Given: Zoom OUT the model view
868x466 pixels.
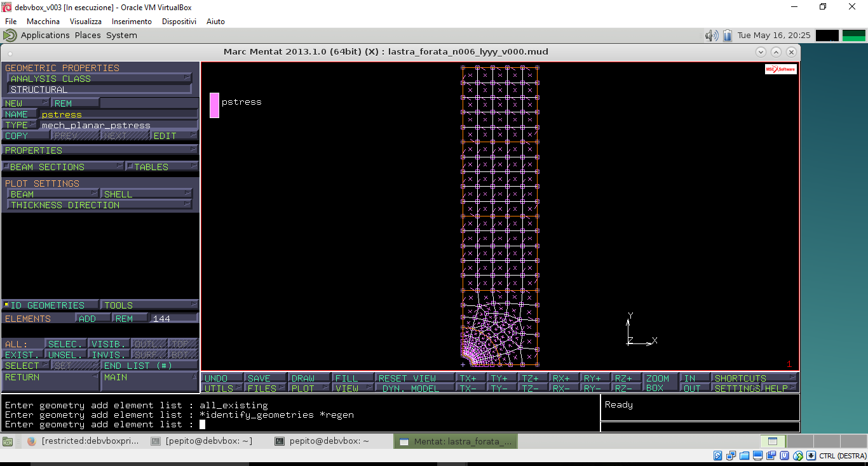Looking at the screenshot, I should click(695, 388).
